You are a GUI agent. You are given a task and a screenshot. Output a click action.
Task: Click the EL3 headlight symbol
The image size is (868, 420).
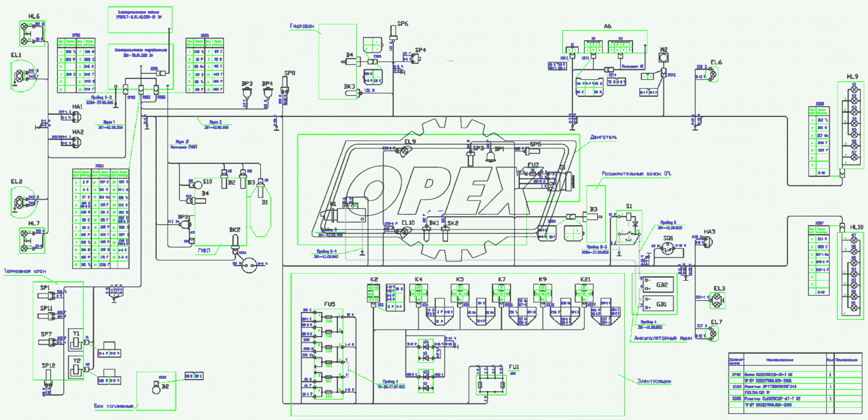[x=717, y=300]
